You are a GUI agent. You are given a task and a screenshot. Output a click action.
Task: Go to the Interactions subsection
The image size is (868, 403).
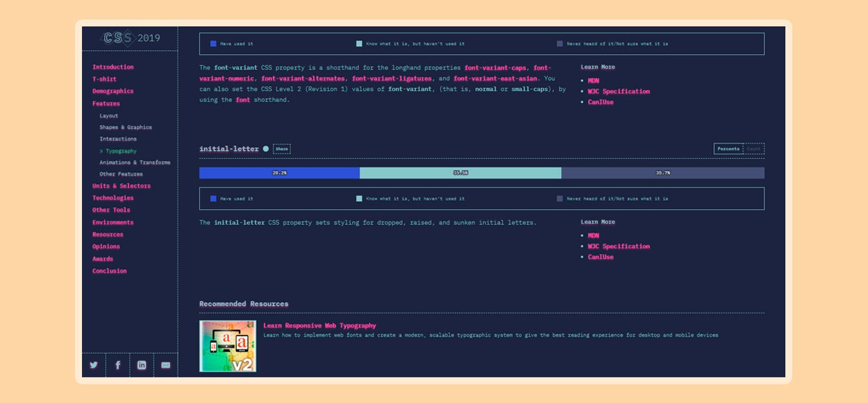coord(118,139)
